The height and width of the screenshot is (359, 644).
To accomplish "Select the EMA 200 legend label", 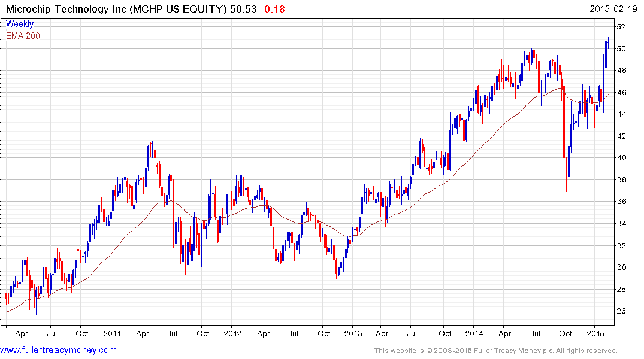I will 23,35.
